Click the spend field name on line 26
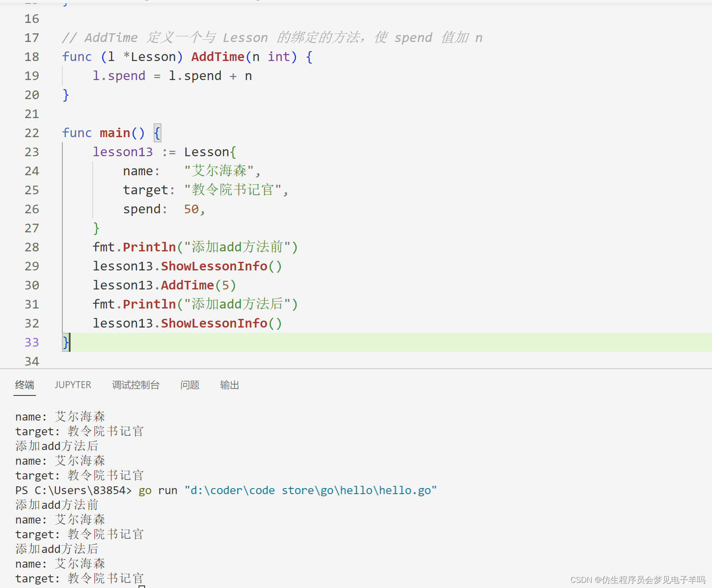712x588 pixels. (x=142, y=209)
